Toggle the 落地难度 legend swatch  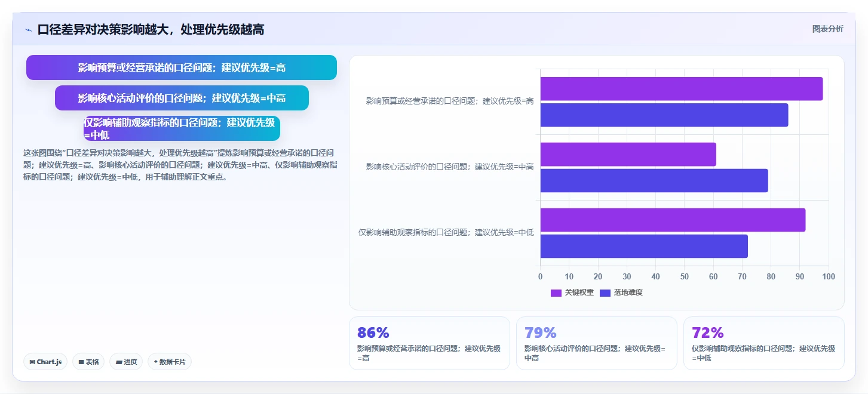pos(605,293)
